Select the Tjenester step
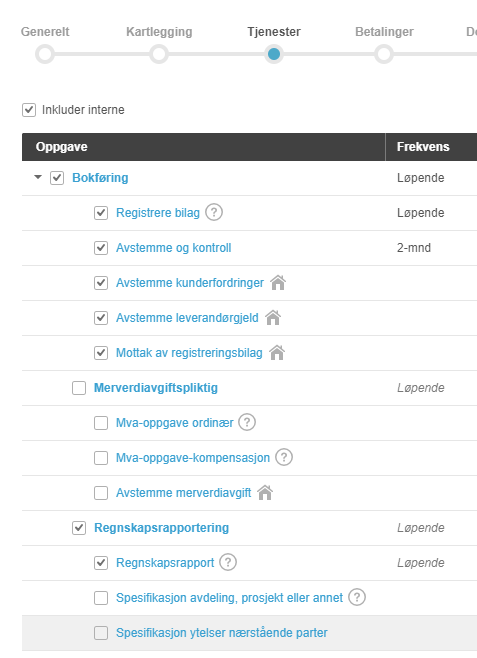 [x=274, y=32]
